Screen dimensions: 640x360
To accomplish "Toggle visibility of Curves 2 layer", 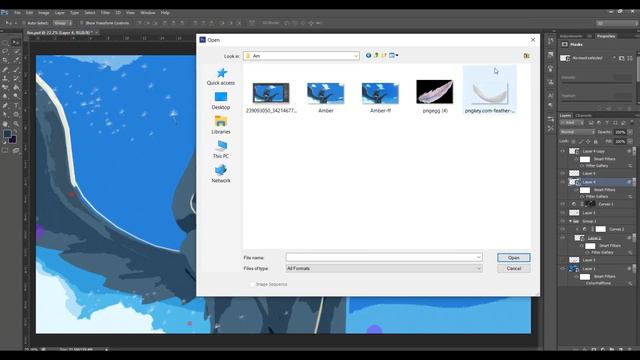I will (x=562, y=229).
